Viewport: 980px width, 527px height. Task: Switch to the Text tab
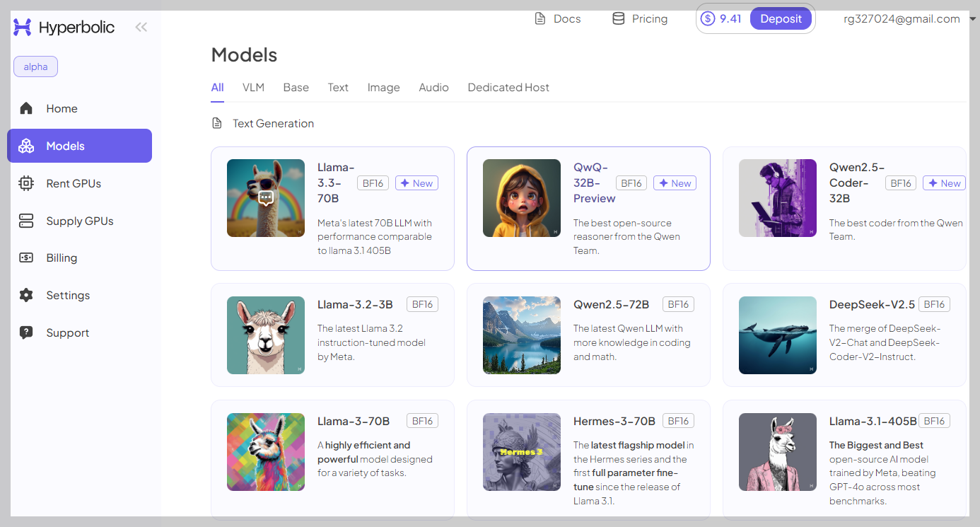[x=338, y=88]
